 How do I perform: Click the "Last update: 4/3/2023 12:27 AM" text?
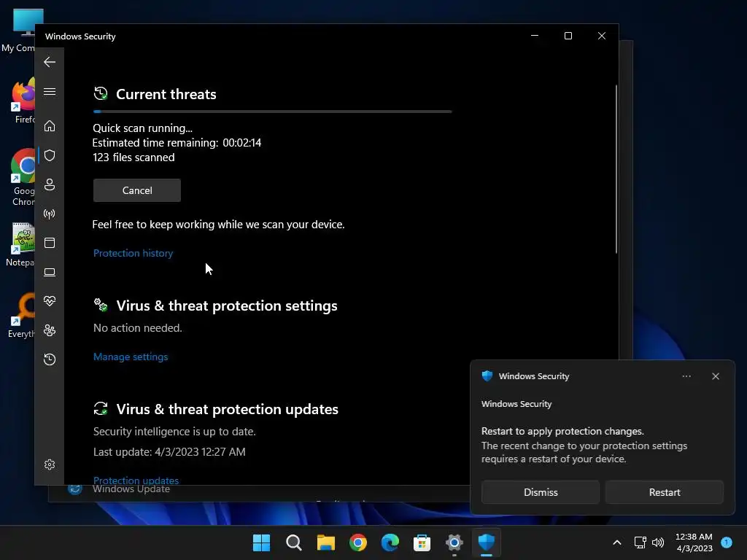click(x=169, y=452)
